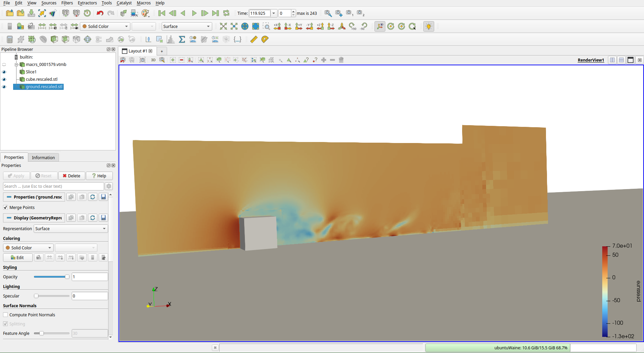This screenshot has height=353, width=644.
Task: Click the Edit color button under Coloring
Action: click(18, 257)
